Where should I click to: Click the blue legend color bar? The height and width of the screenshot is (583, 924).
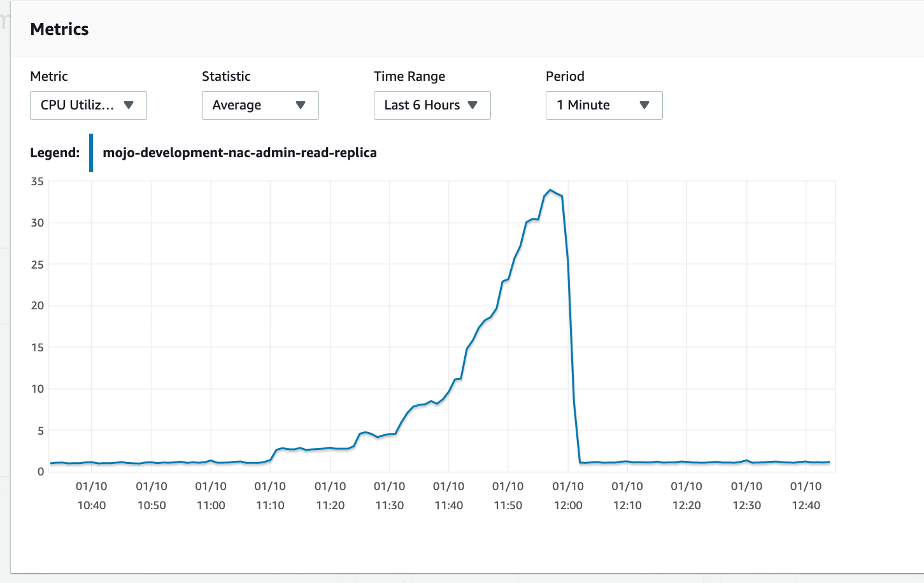91,153
